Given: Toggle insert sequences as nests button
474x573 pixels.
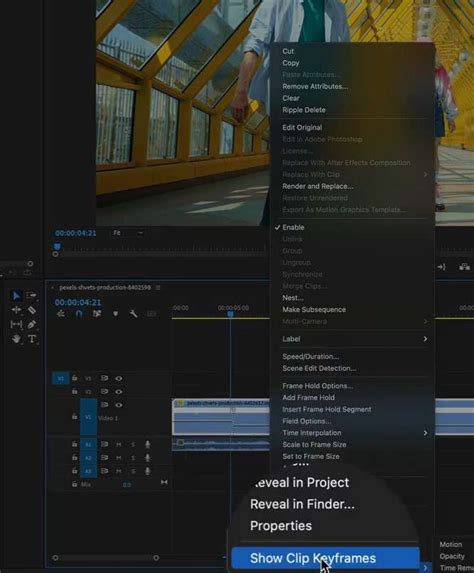Looking at the screenshot, I should (x=61, y=314).
